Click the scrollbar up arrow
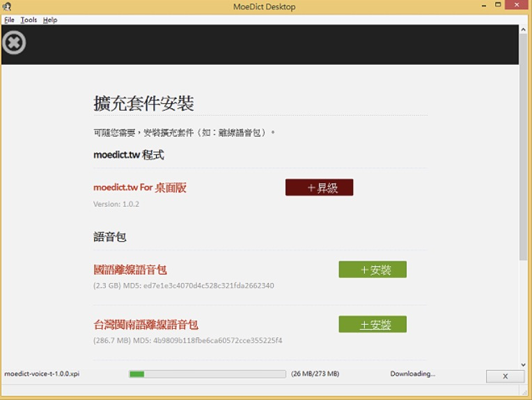 (x=524, y=30)
